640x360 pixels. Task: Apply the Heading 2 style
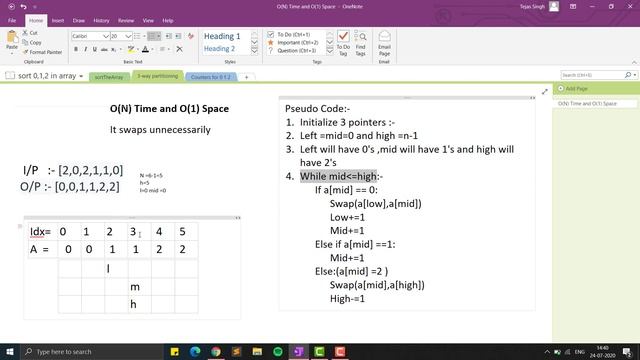click(x=220, y=49)
